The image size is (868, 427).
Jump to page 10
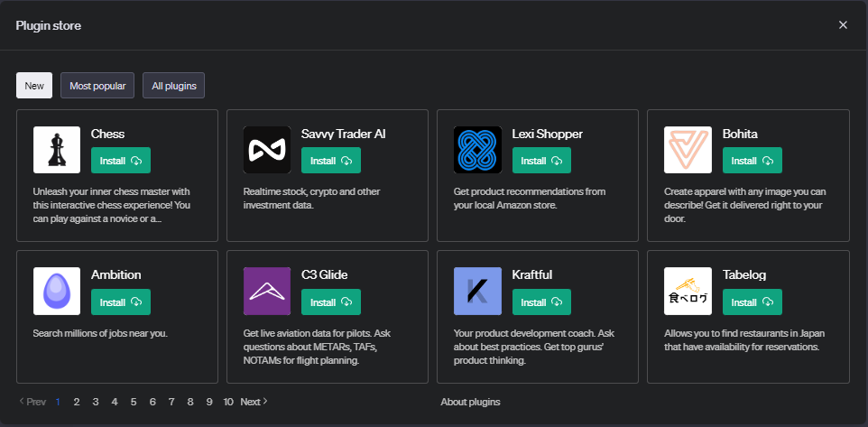click(x=228, y=402)
